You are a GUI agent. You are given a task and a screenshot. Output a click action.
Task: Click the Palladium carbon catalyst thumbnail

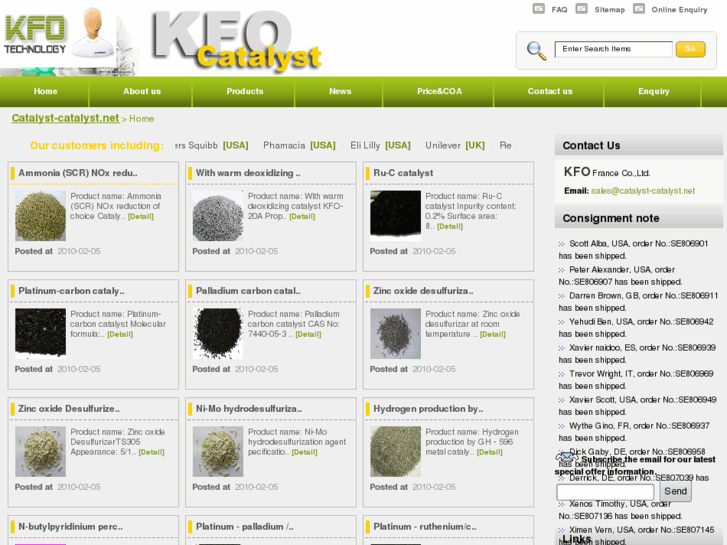pos(218,333)
